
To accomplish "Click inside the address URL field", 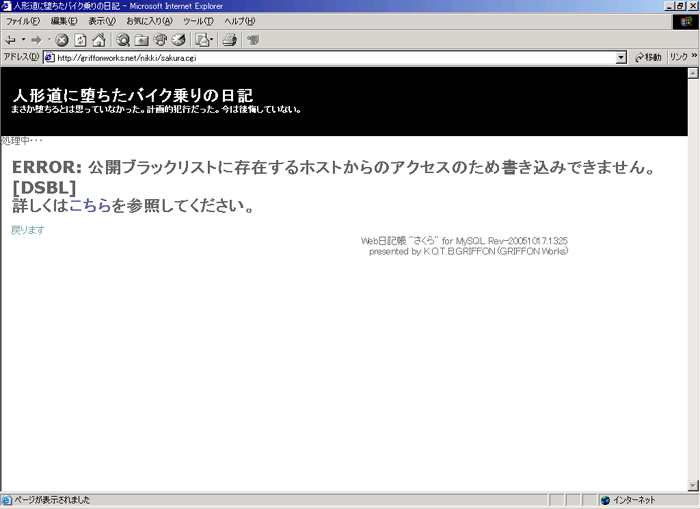I will 330,58.
